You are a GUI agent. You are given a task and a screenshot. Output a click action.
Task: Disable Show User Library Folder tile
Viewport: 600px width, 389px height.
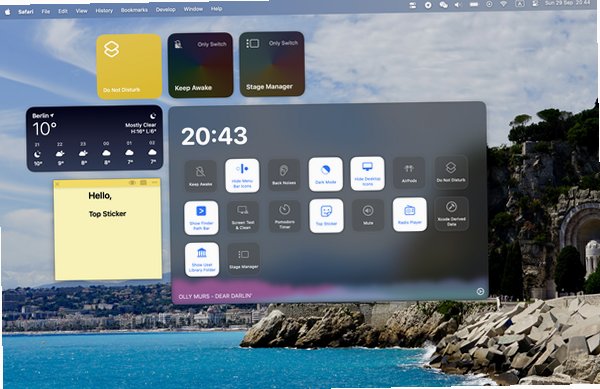(202, 259)
